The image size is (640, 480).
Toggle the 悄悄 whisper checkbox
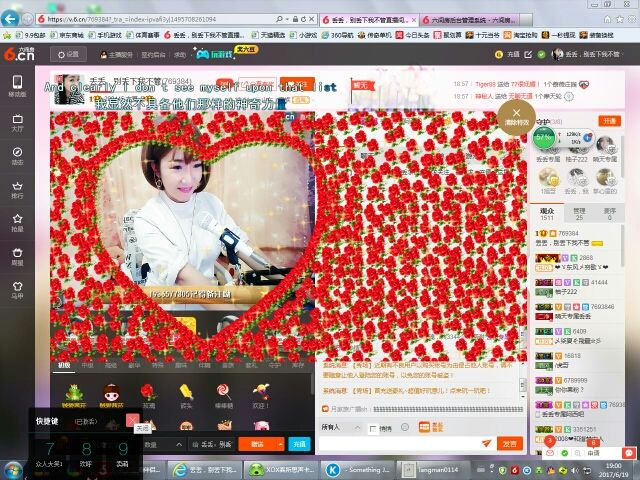click(x=373, y=429)
